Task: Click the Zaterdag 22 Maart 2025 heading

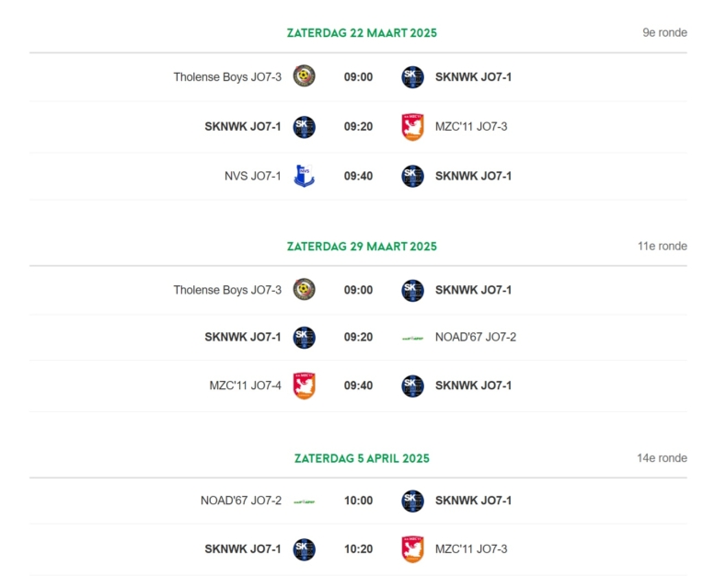Action: tap(362, 33)
